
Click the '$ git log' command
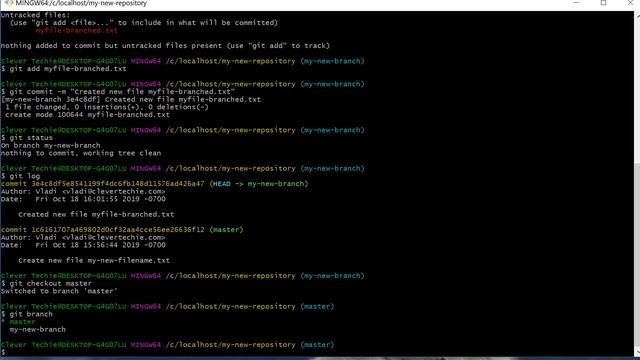tap(20, 176)
